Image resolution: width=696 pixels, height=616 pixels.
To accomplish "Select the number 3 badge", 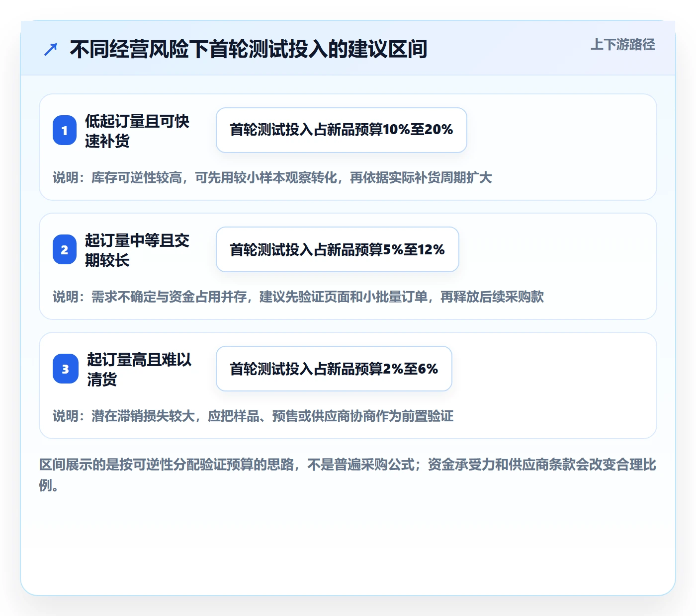I will tap(66, 369).
